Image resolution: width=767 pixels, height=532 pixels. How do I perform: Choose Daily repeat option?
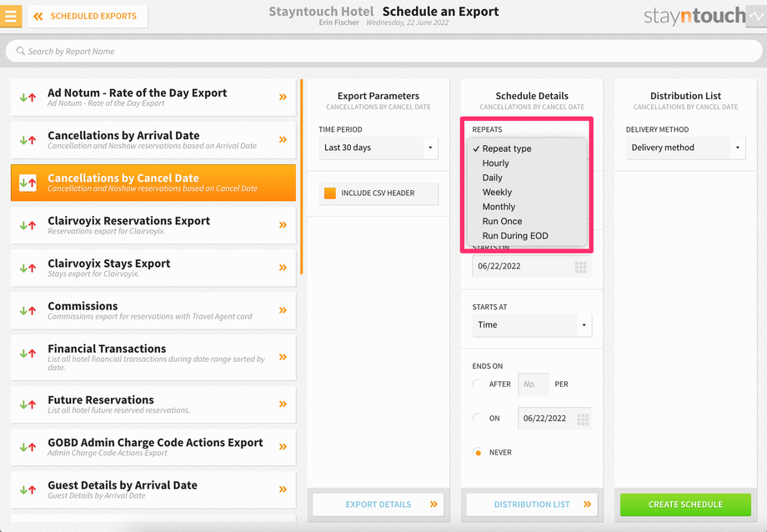pyautogui.click(x=527, y=178)
